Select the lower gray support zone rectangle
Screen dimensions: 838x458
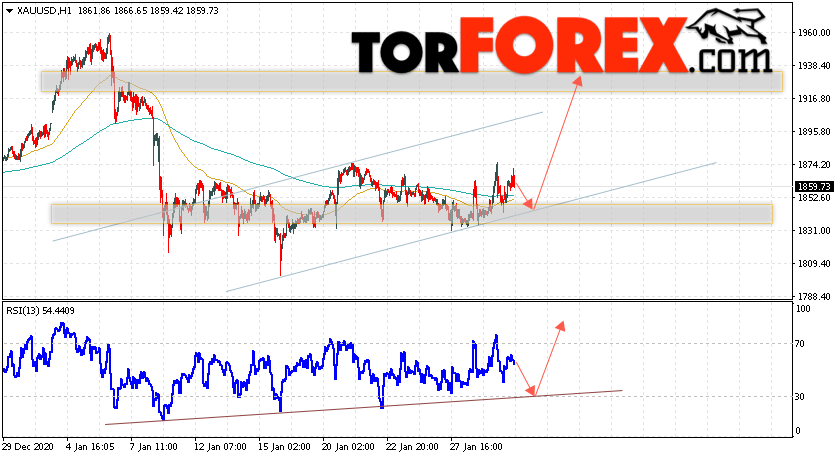pyautogui.click(x=412, y=214)
